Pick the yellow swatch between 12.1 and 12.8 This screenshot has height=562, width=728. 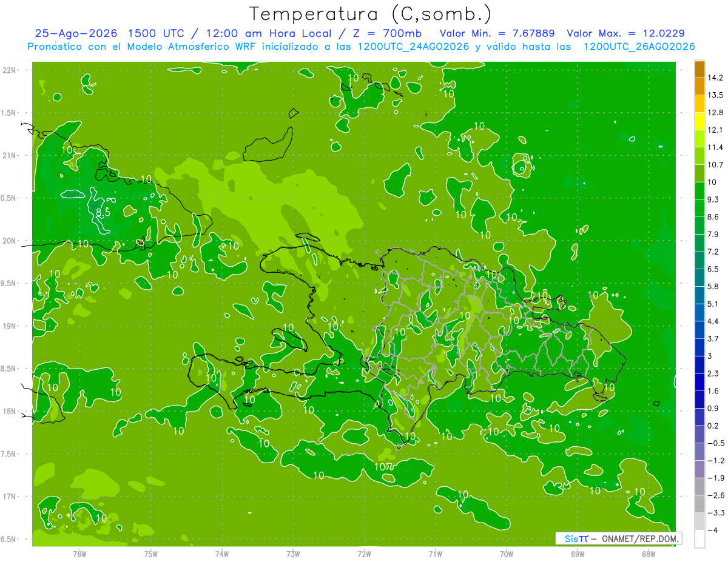(699, 122)
